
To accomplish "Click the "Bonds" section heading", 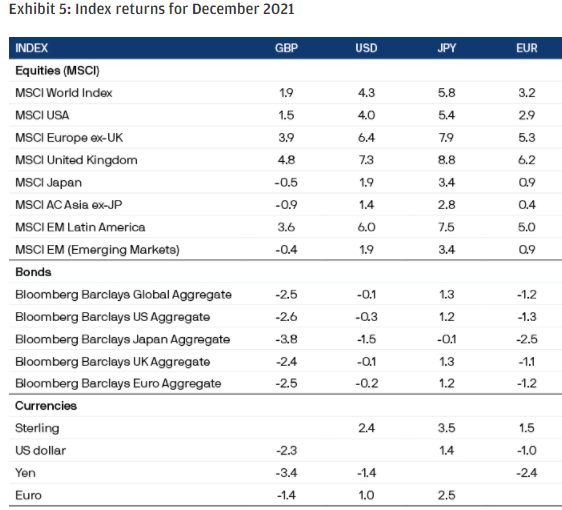I will 33,272.
